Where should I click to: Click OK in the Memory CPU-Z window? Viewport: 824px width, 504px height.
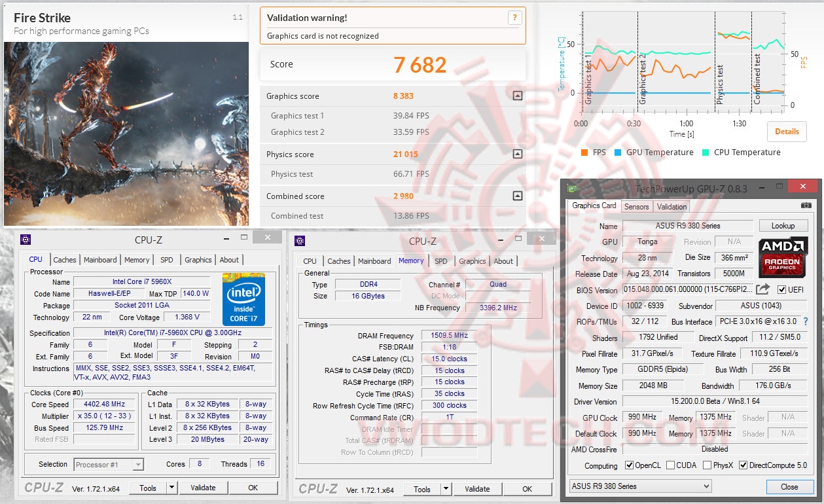[x=528, y=489]
